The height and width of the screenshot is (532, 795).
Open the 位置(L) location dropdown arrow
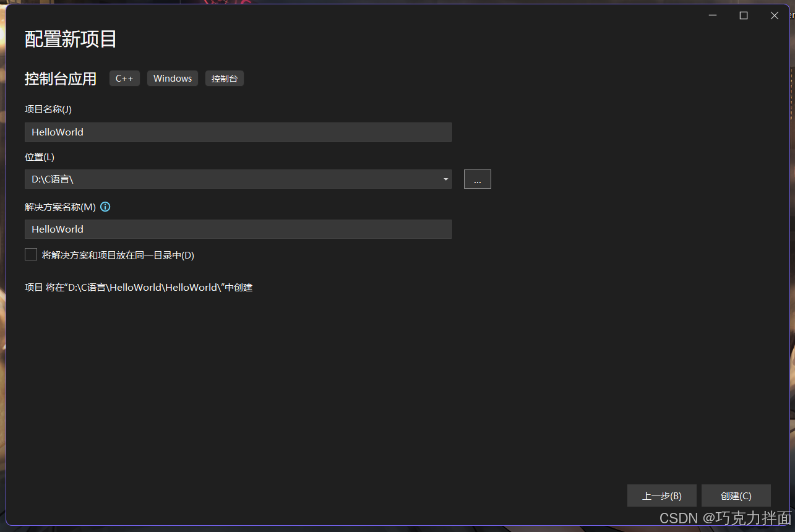pos(445,179)
